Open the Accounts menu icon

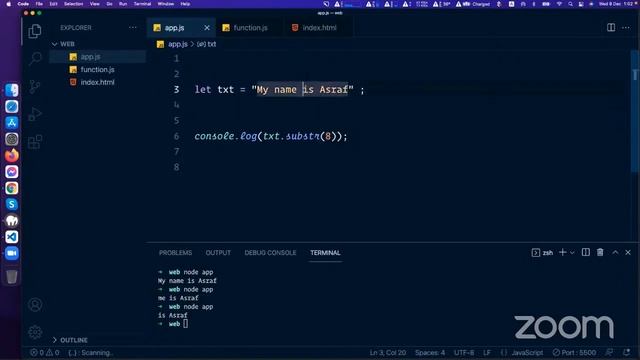click(35, 304)
